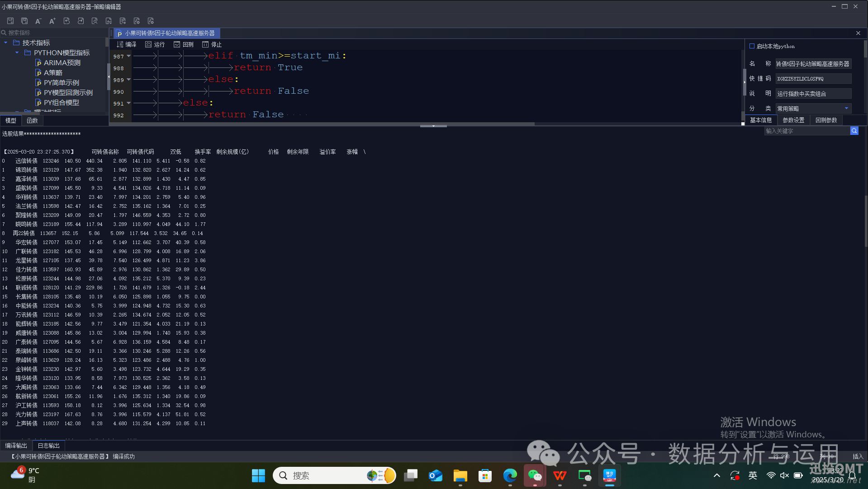The height and width of the screenshot is (489, 868).
Task: Collapse the 技术指标 tree node
Action: 5,43
